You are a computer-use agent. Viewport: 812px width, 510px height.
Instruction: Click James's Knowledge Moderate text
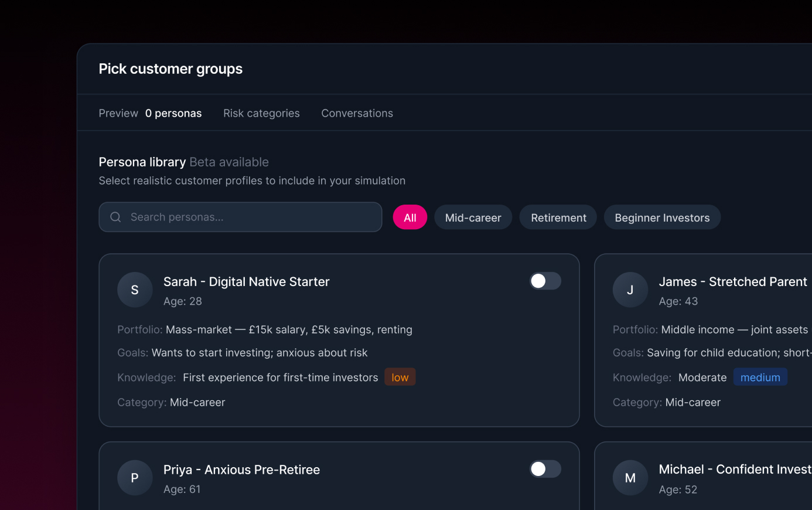point(702,378)
